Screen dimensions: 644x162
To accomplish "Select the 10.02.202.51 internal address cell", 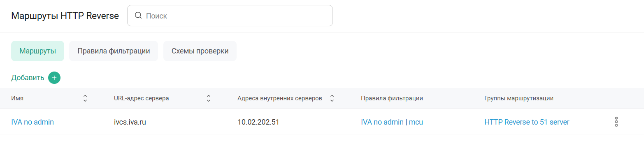I will [258, 122].
